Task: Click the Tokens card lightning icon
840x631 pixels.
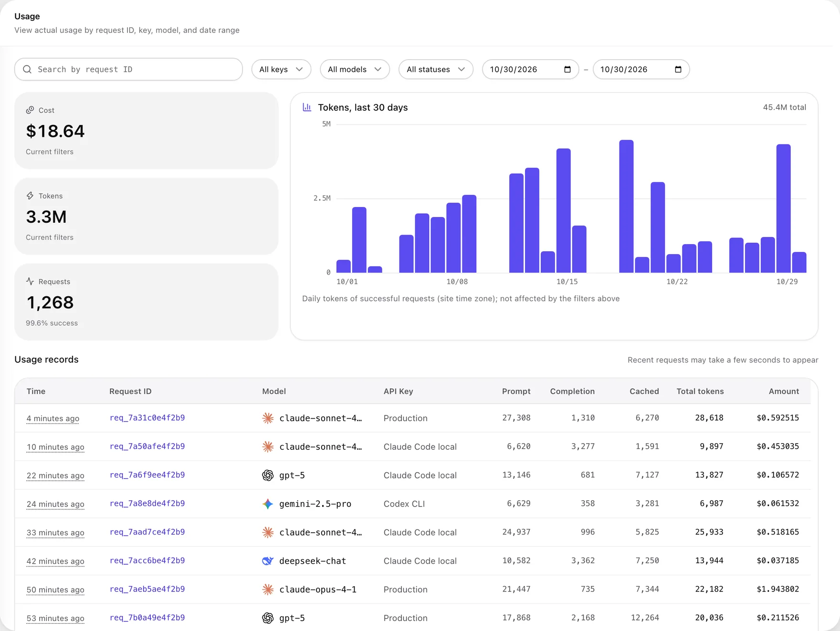Action: pos(30,196)
